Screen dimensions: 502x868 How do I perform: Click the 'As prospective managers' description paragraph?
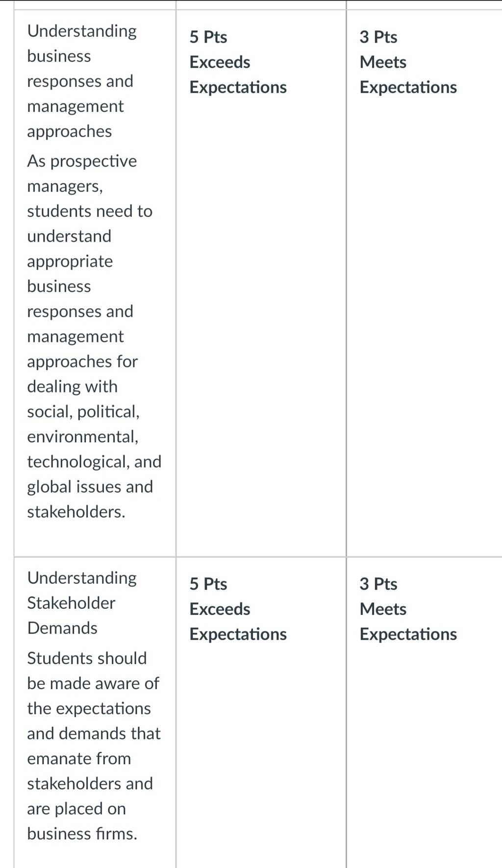[x=94, y=336]
